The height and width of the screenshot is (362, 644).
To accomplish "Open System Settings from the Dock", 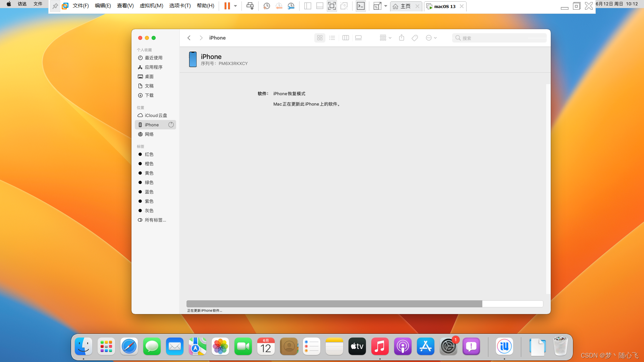I will coord(448,347).
